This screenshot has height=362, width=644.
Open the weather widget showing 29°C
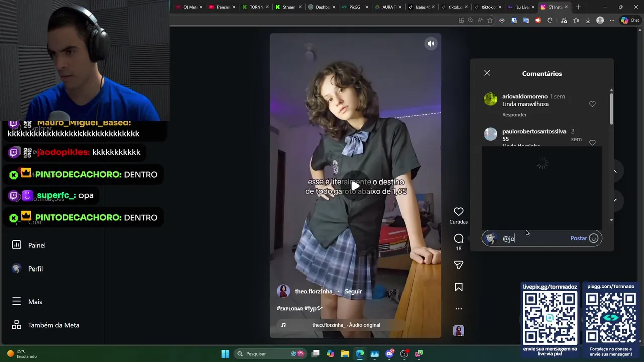22,354
